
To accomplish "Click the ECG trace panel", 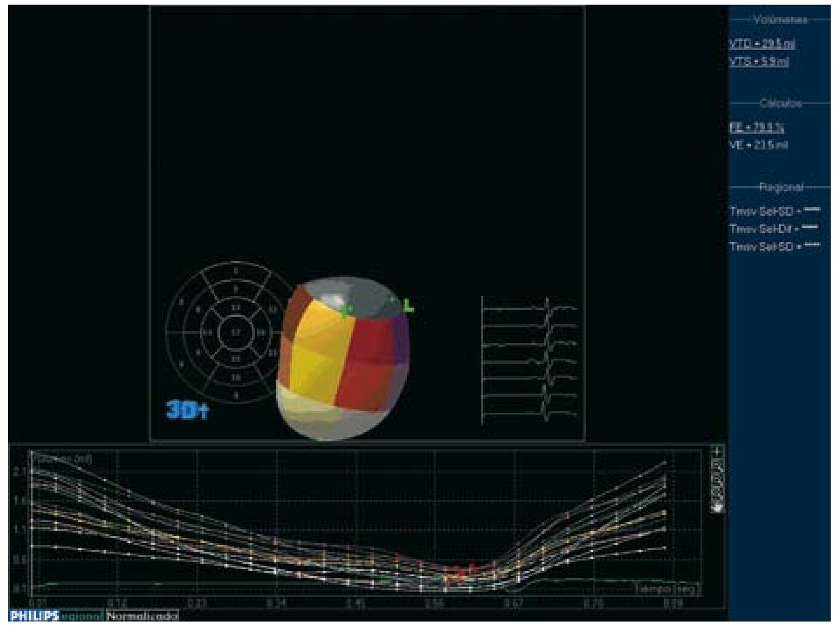I will [x=529, y=360].
